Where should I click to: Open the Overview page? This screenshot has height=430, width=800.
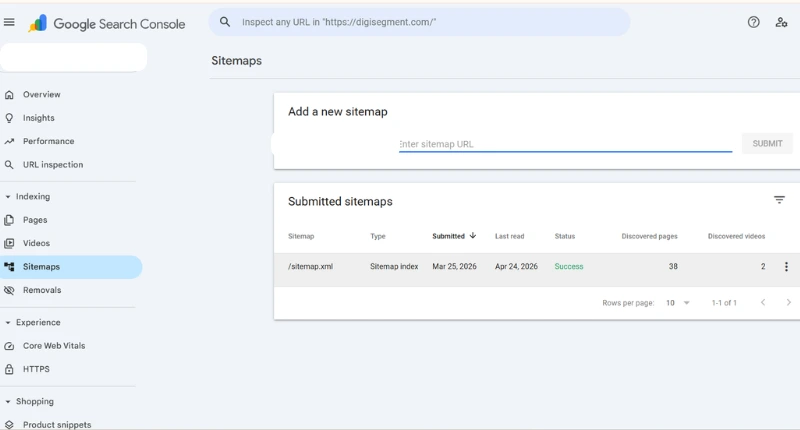(42, 95)
